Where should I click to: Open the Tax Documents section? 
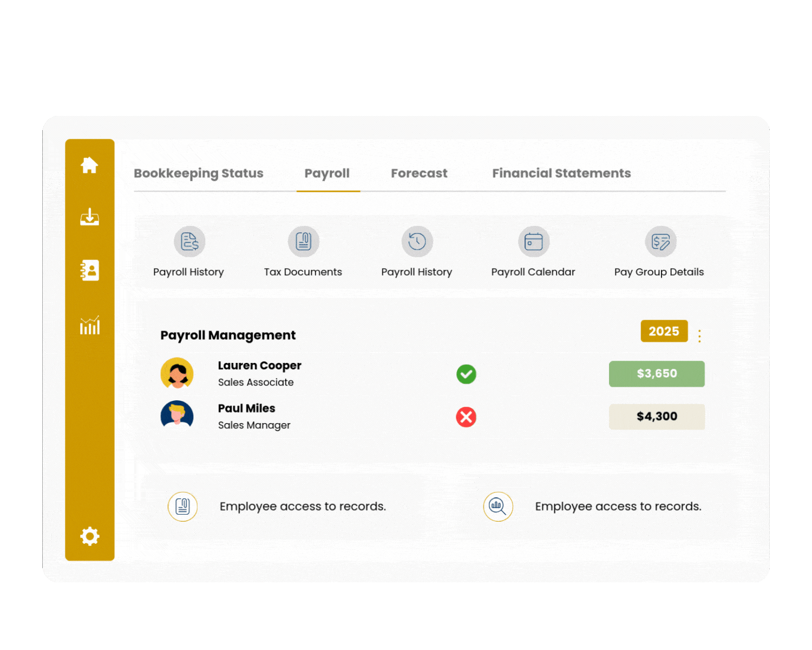coord(303,241)
